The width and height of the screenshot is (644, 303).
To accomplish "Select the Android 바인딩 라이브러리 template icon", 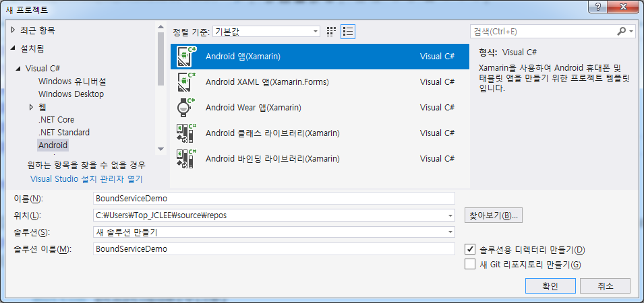I will tap(186, 158).
